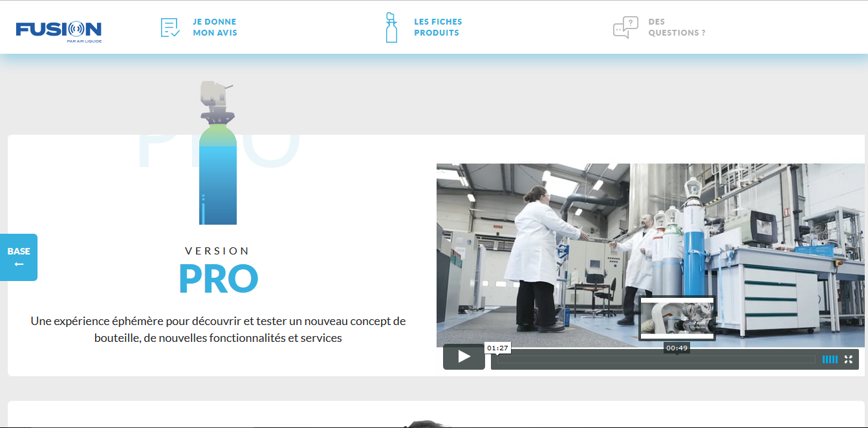Screen dimensions: 868x428
Task: Adjust the video volume bars
Action: (830, 359)
